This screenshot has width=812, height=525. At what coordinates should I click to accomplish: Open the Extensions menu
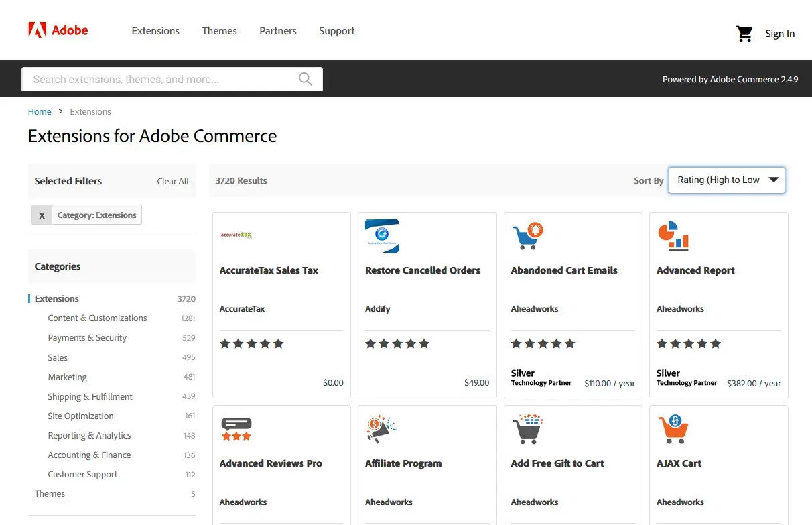tap(155, 31)
